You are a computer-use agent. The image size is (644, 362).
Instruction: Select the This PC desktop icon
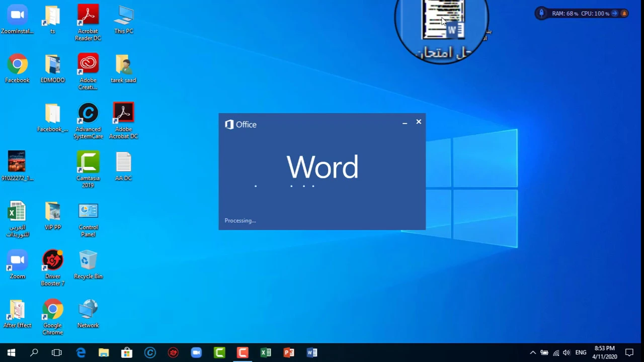tap(123, 20)
